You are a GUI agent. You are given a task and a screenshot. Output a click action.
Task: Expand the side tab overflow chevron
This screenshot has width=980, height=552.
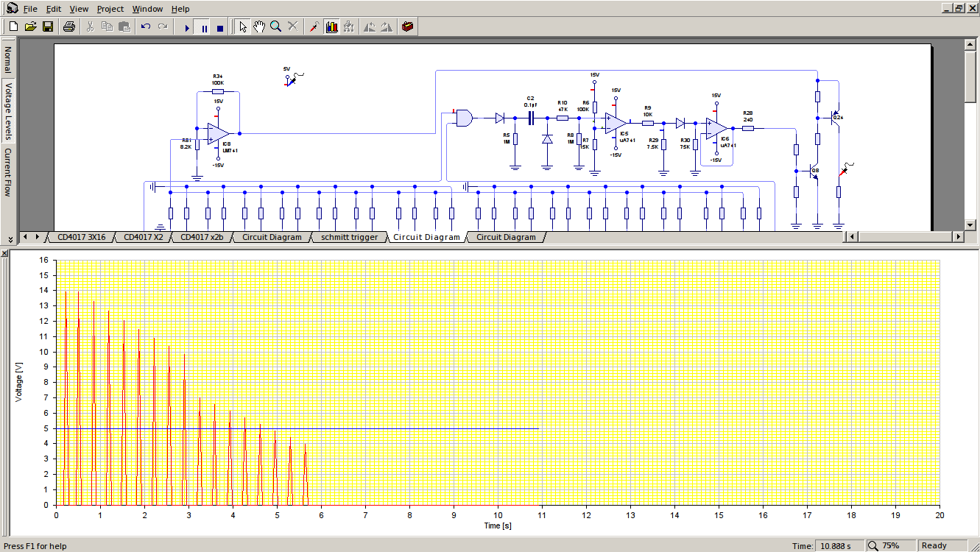click(9, 239)
